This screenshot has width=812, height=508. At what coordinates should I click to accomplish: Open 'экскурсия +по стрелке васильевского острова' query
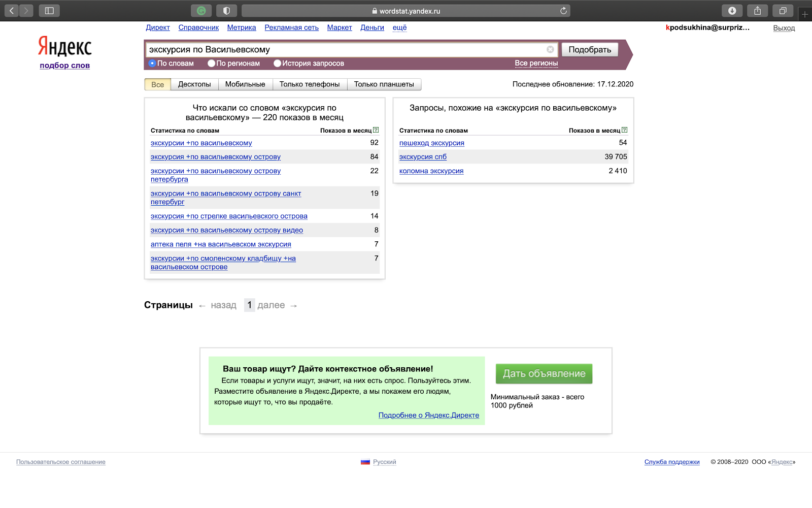229,216
